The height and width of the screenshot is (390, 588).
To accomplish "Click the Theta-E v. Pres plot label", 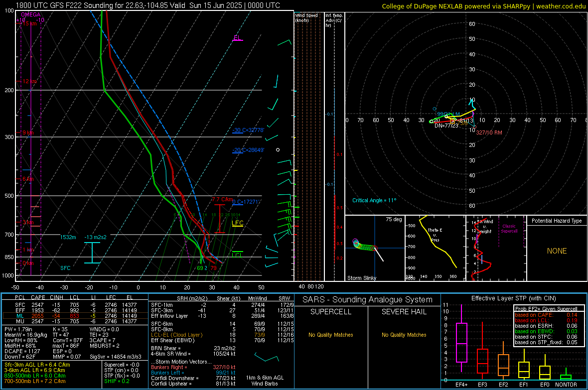I will [x=435, y=235].
